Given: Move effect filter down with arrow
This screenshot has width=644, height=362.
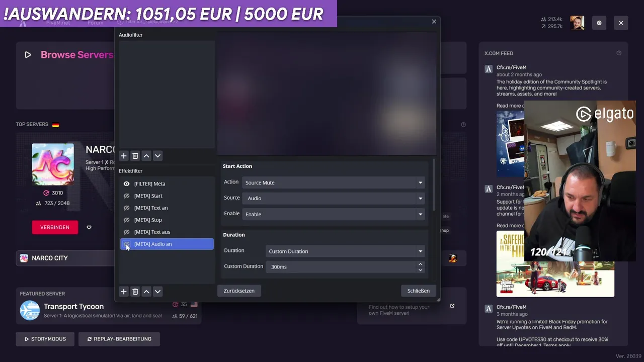Looking at the screenshot, I should coord(157,292).
